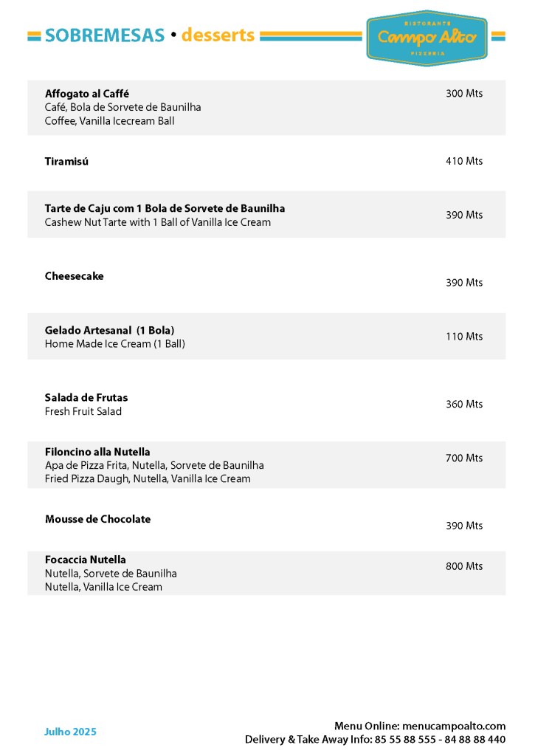Screen dimensions: 535x756
Task: Select the Focaccia Nutella dessert
Action: click(x=86, y=560)
